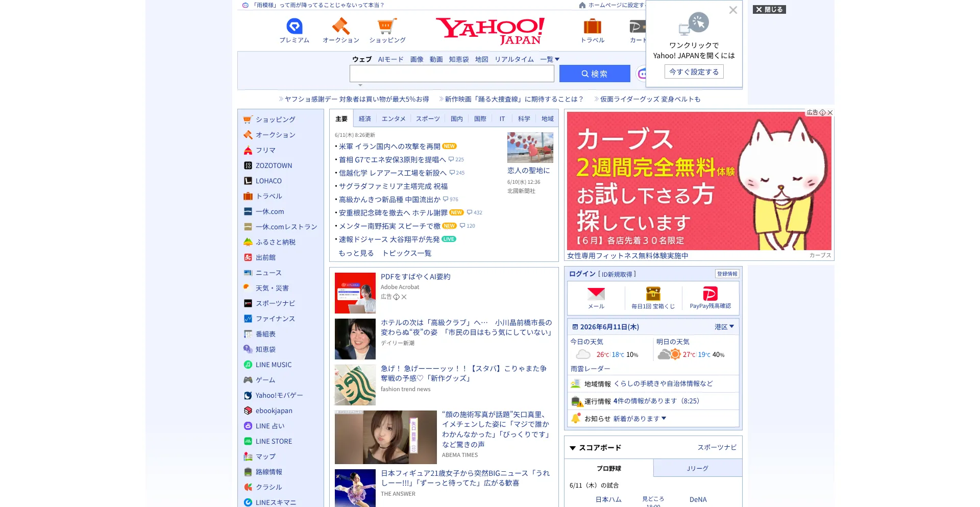Image resolution: width=980 pixels, height=507 pixels.
Task: Click the sidebar フリマ icon
Action: click(248, 150)
